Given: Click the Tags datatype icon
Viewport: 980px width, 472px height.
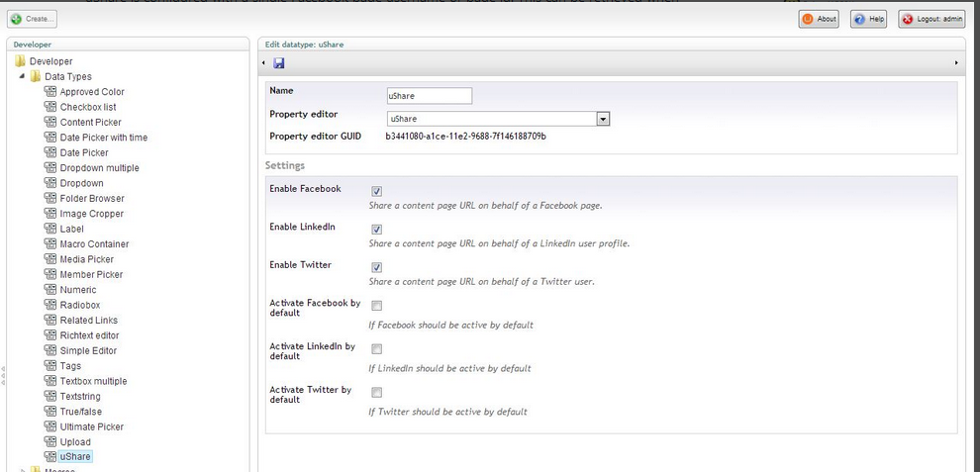Looking at the screenshot, I should 50,366.
